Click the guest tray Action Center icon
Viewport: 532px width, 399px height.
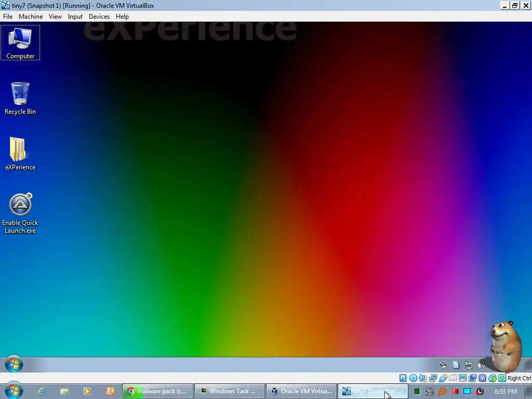click(456, 365)
